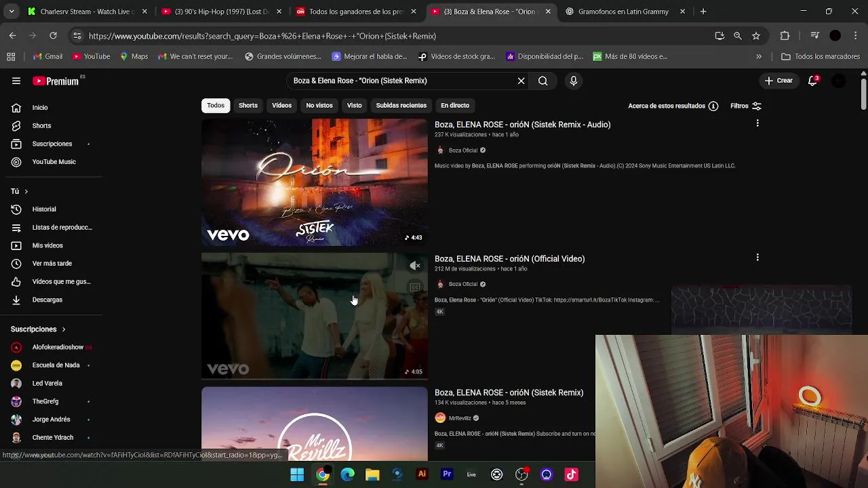Select the Visto filter chip
This screenshot has height=488, width=868.
point(354,105)
